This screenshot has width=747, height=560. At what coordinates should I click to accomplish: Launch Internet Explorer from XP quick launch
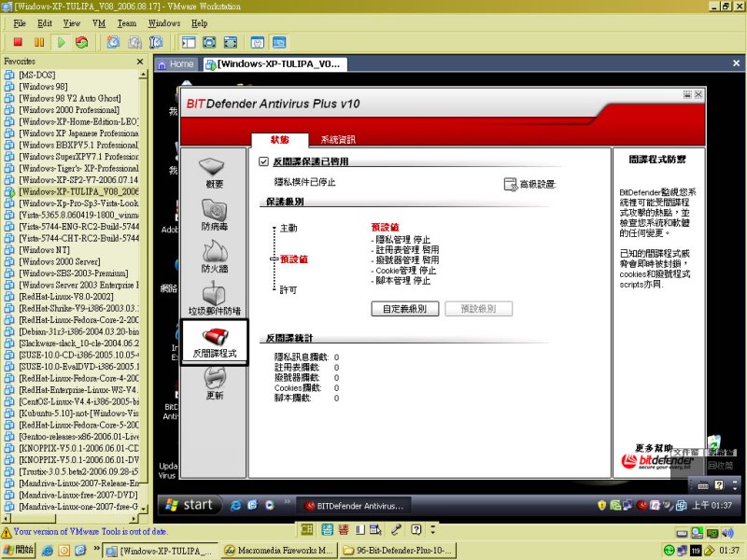tap(235, 506)
